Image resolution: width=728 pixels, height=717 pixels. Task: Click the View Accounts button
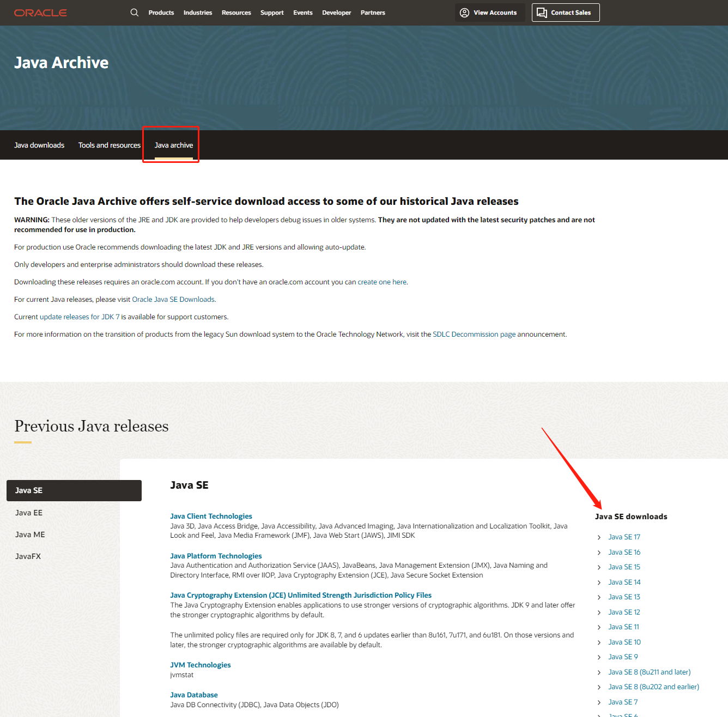pyautogui.click(x=490, y=13)
